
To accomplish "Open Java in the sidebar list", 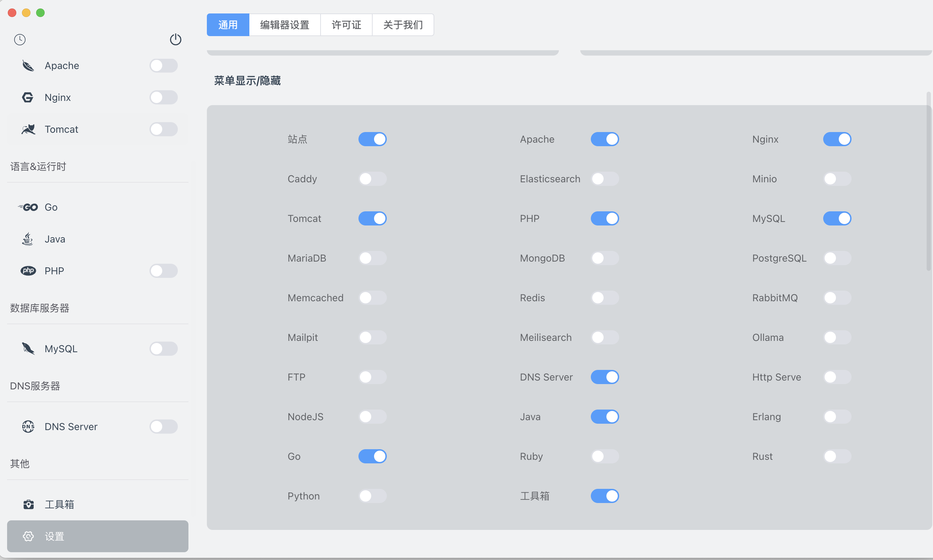I will pyautogui.click(x=98, y=239).
